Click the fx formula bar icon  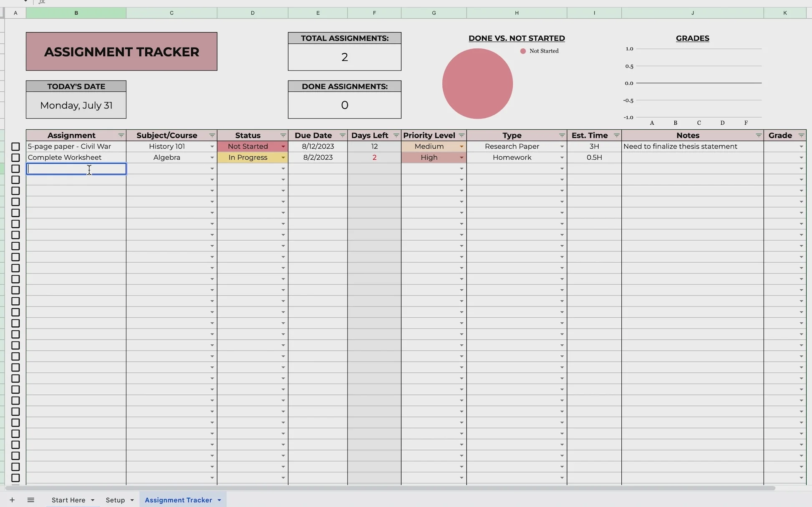(x=41, y=3)
